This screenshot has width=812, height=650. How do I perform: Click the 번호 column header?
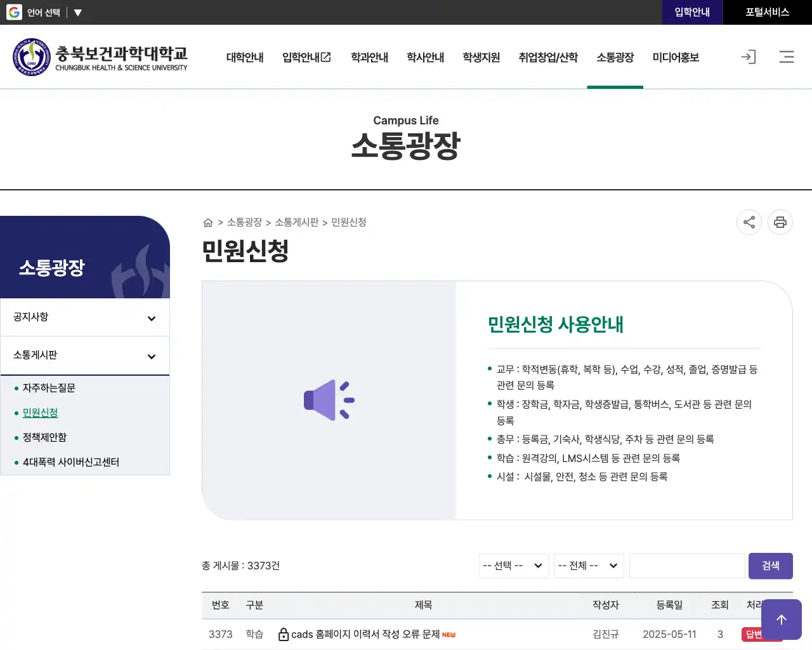pos(221,605)
